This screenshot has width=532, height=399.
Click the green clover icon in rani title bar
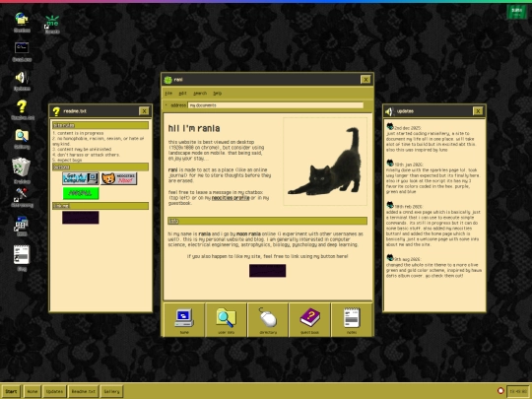tap(167, 80)
